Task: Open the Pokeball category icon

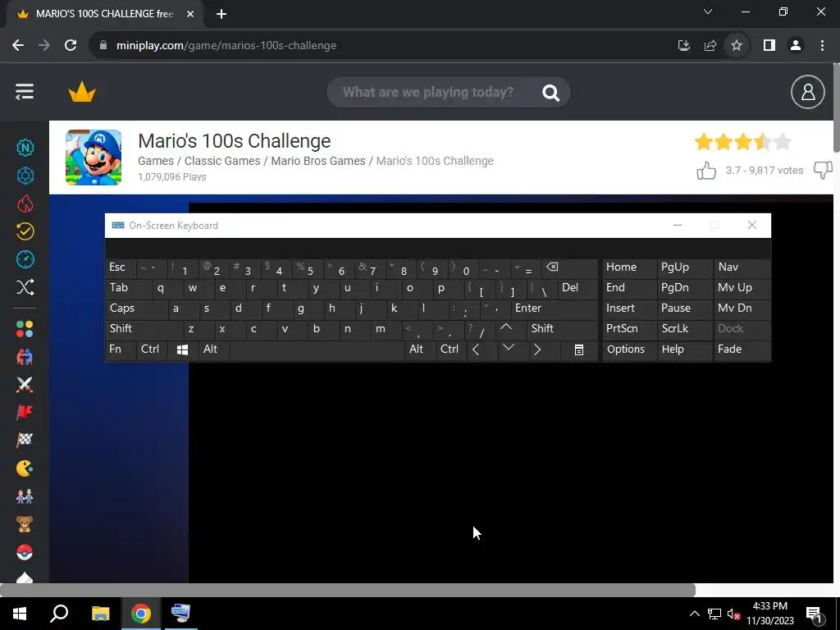Action: point(25,552)
